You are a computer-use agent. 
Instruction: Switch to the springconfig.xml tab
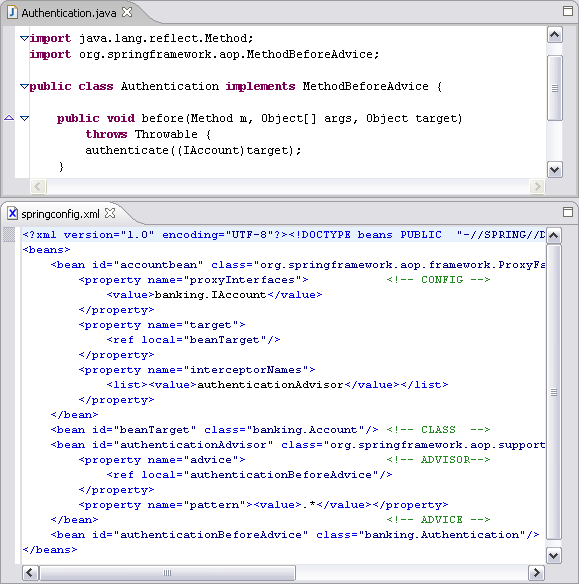60,214
